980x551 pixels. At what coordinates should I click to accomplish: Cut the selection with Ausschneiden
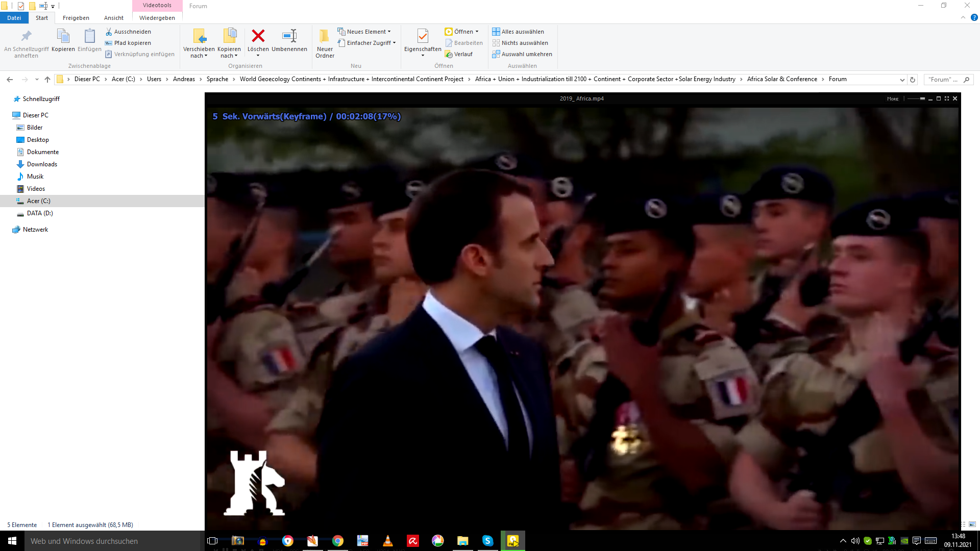click(128, 32)
